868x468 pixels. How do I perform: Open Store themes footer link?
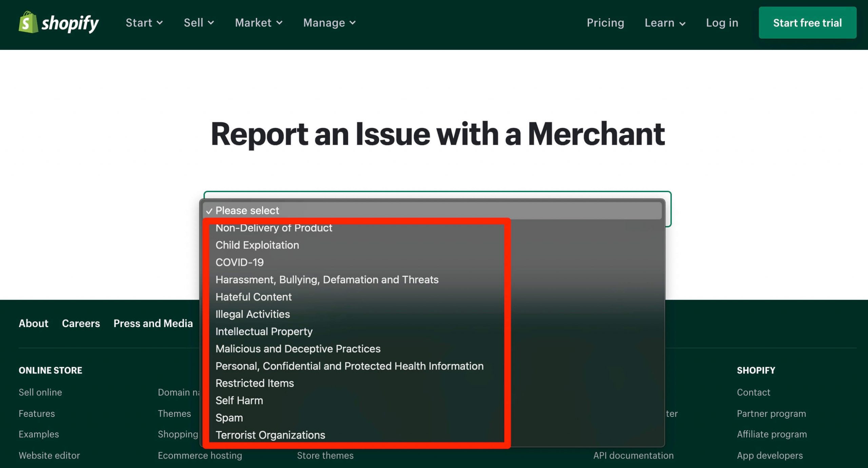[x=325, y=455]
